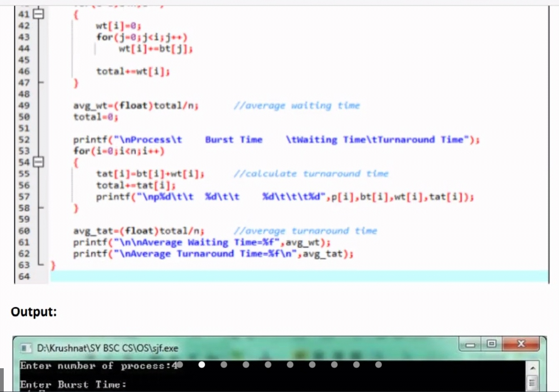
Task: Click the "Output:" heading text
Action: point(34,312)
